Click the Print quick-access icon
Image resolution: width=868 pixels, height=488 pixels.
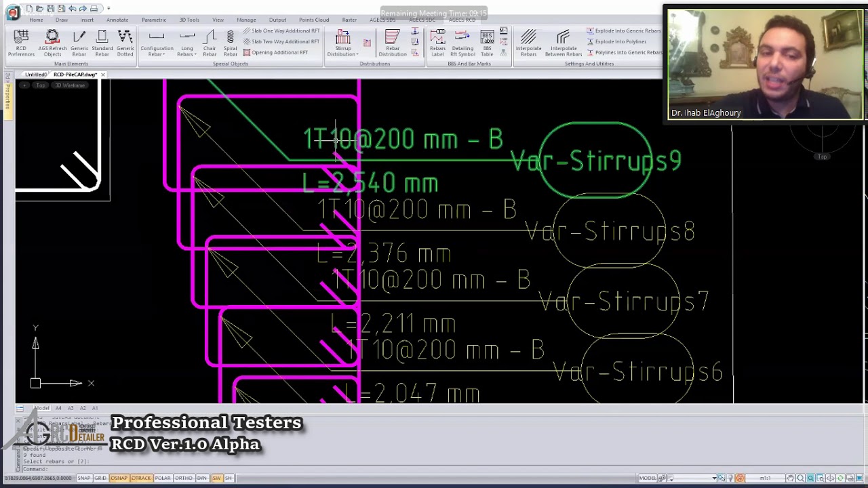click(94, 9)
